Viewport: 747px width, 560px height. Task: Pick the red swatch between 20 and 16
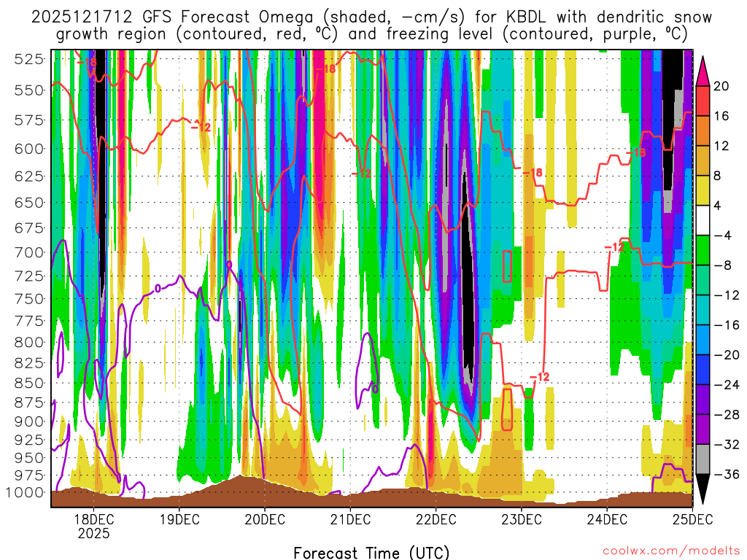703,101
